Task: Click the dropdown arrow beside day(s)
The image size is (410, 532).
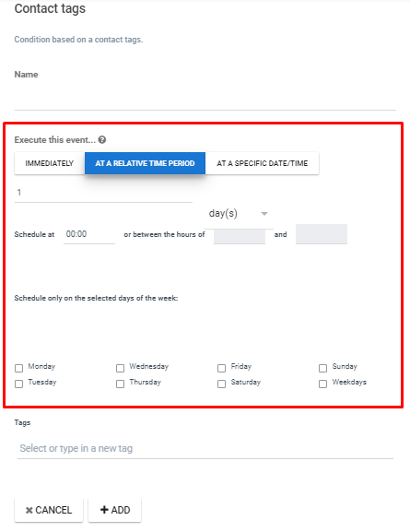Action: tap(264, 214)
